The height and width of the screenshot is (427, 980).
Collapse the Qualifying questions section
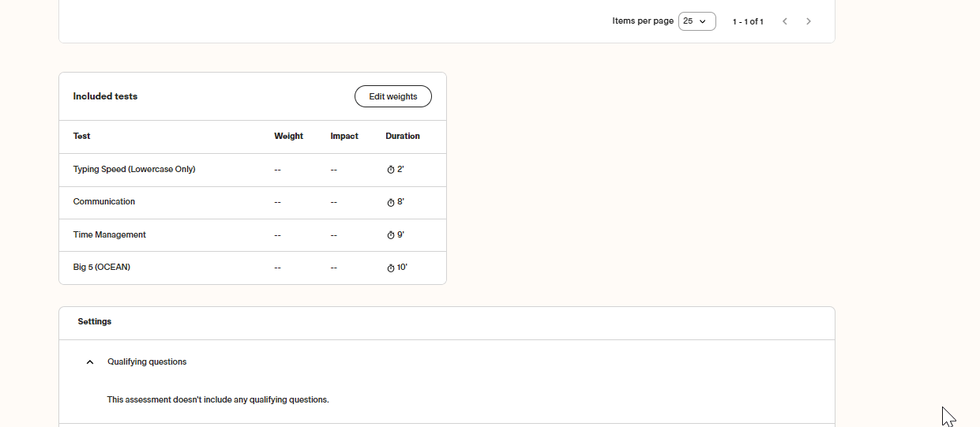90,362
